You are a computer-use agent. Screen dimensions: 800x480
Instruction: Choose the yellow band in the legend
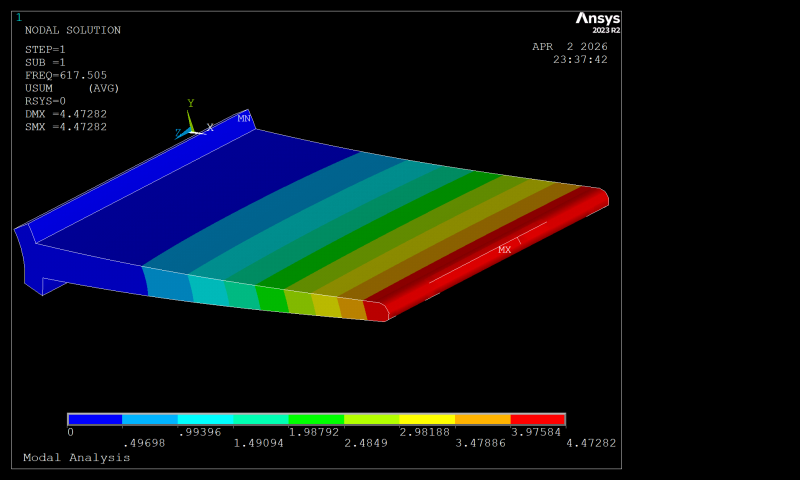pyautogui.click(x=427, y=420)
